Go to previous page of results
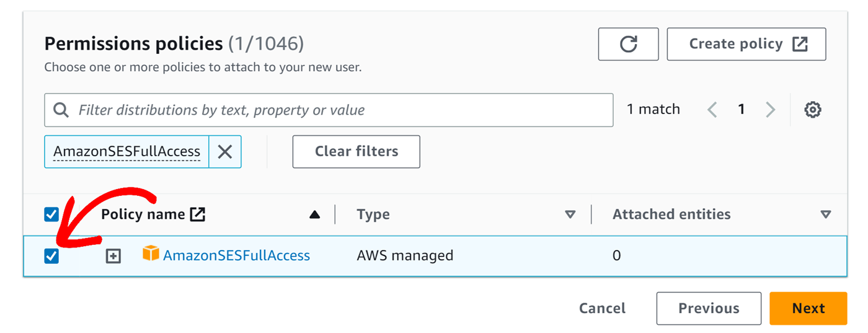This screenshot has width=868, height=333. tap(712, 110)
